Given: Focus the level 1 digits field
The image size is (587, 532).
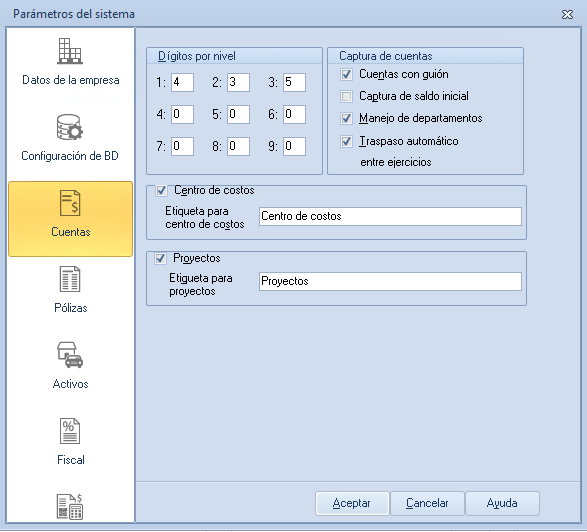Looking at the screenshot, I should coord(182,82).
